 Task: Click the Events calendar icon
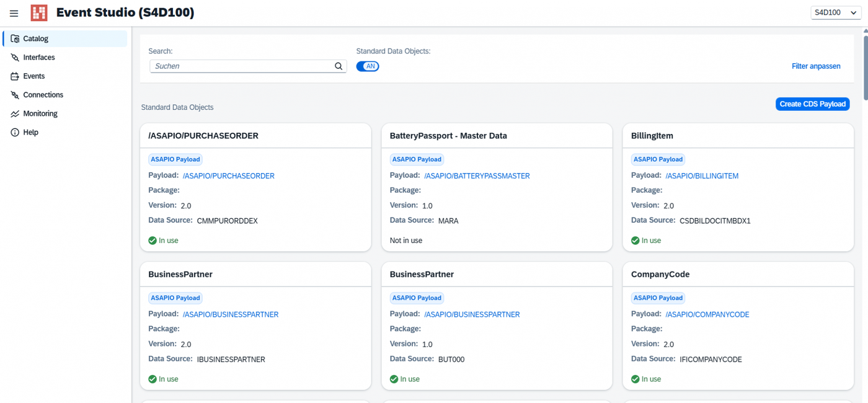pyautogui.click(x=15, y=76)
